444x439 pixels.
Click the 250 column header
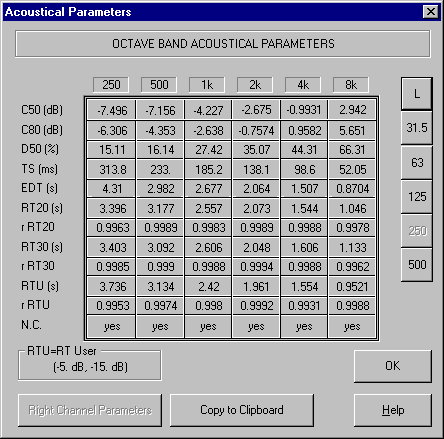click(x=111, y=85)
